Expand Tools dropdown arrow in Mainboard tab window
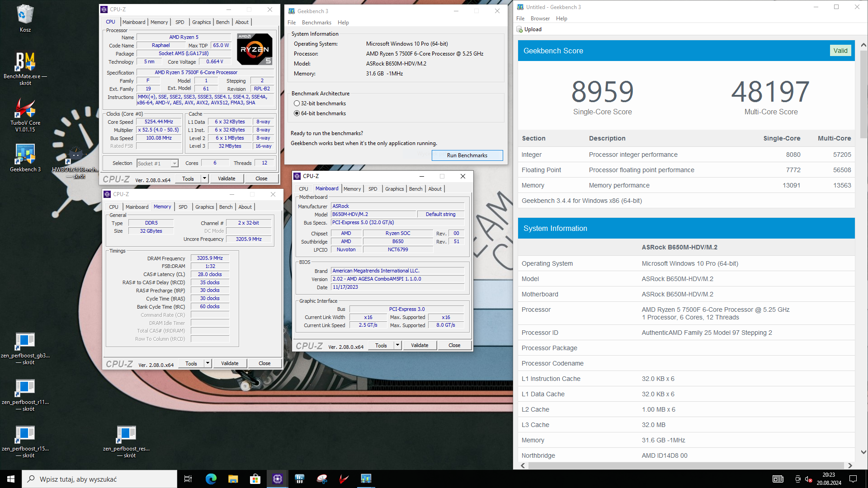Viewport: 868px width, 488px height. tap(397, 345)
